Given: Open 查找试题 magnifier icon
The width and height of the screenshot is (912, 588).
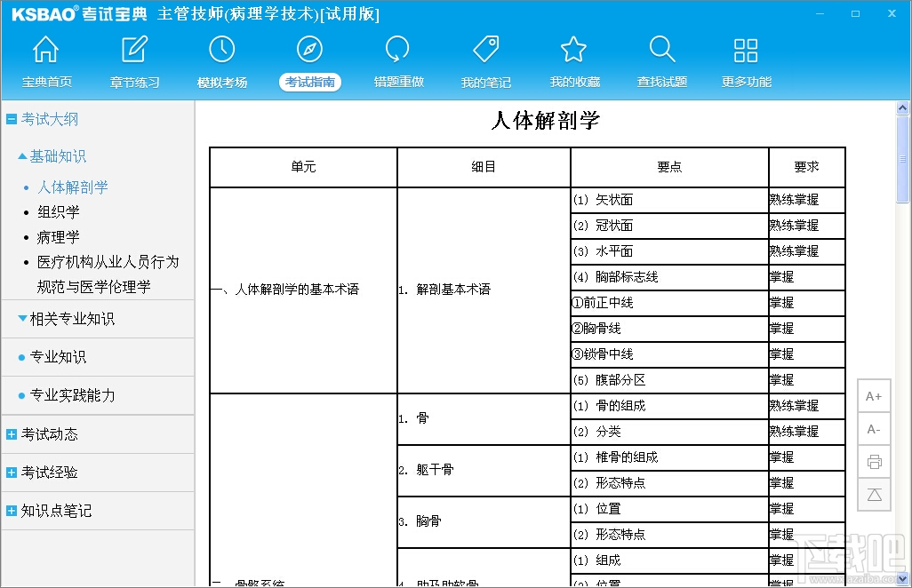Looking at the screenshot, I should pos(662,50).
